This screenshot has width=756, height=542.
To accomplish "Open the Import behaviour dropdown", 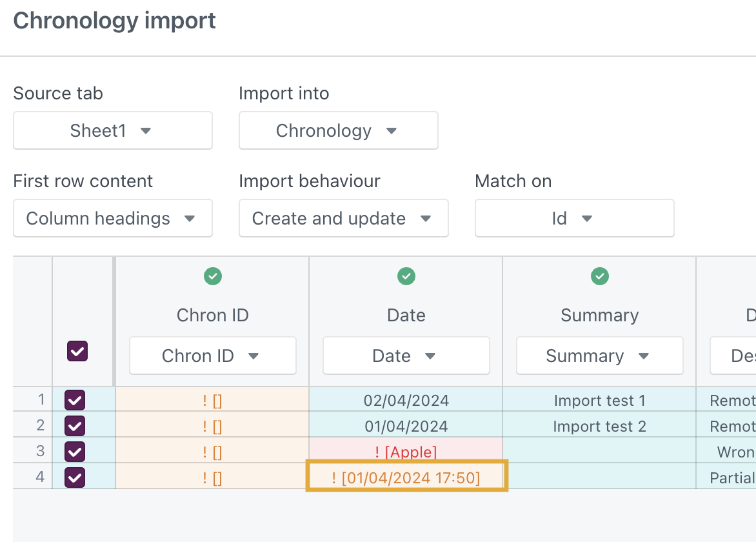I will [x=343, y=219].
